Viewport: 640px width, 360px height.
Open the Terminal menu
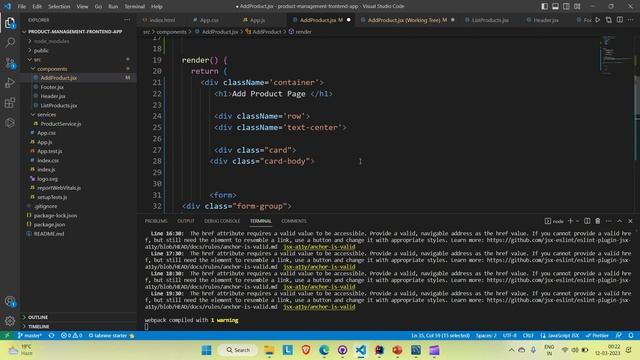134,6
